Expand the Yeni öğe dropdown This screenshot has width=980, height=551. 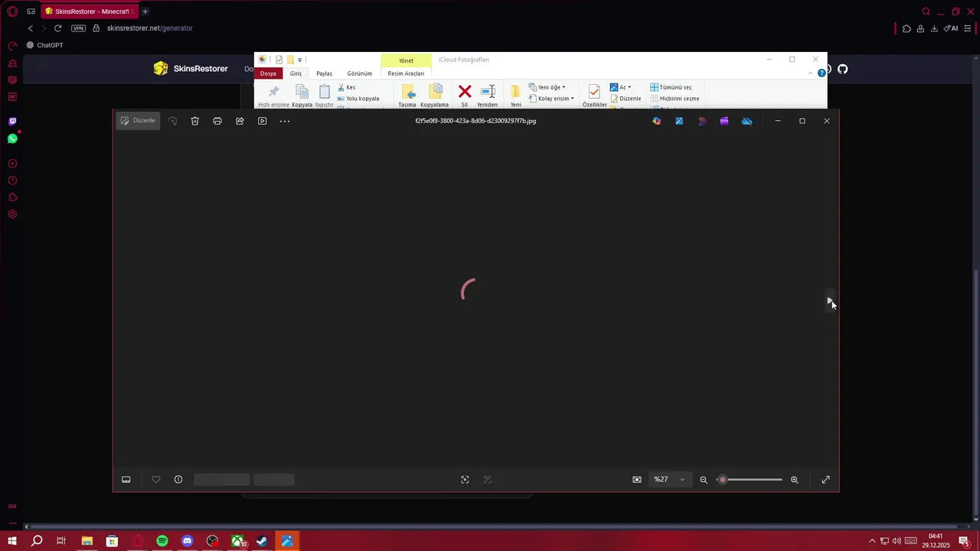pyautogui.click(x=547, y=87)
